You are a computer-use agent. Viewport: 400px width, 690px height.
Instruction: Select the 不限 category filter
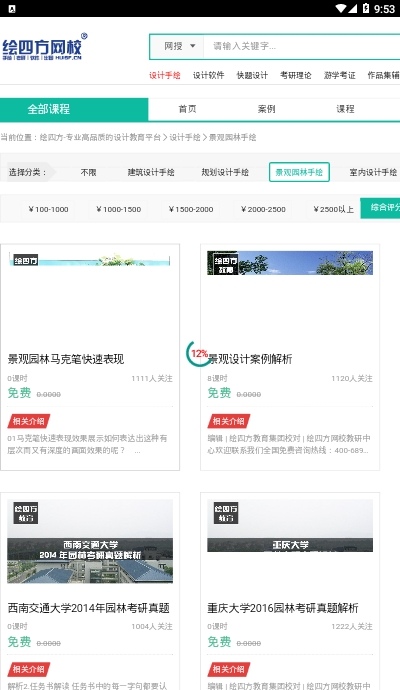pos(88,172)
